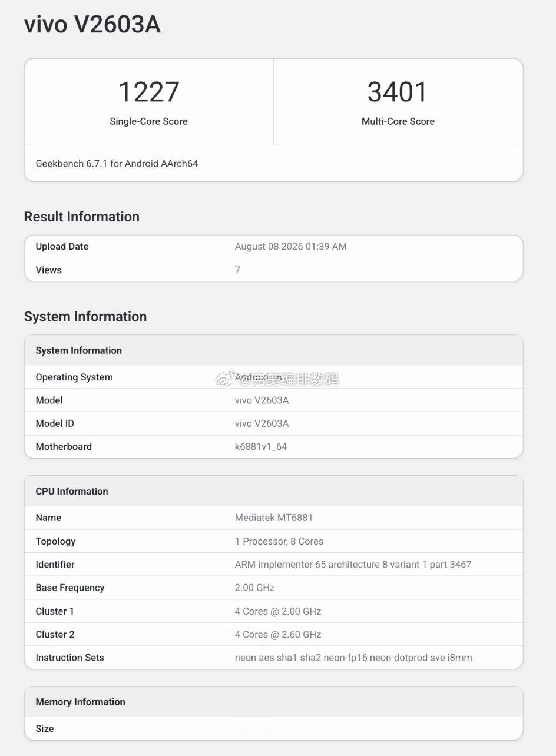Viewport: 556px width, 756px height.
Task: Click Geekbench 6.7.1 for Android AArch64 text
Action: pos(117,164)
